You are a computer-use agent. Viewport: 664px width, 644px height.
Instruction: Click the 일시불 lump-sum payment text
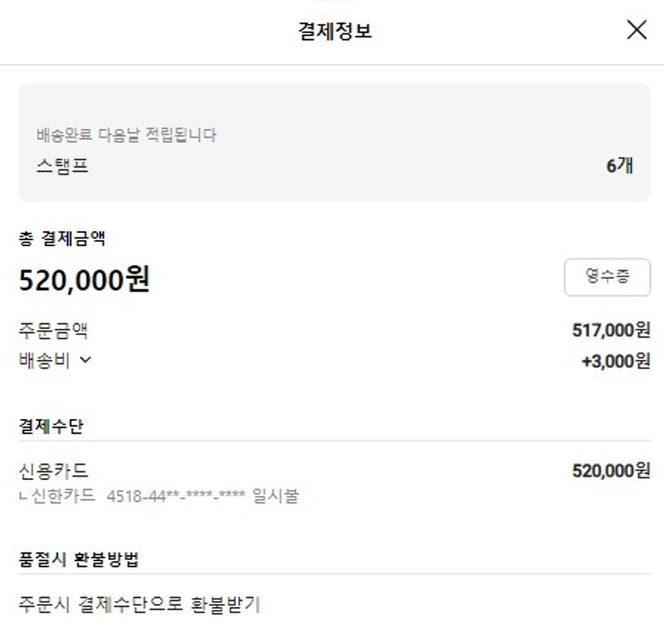click(276, 496)
